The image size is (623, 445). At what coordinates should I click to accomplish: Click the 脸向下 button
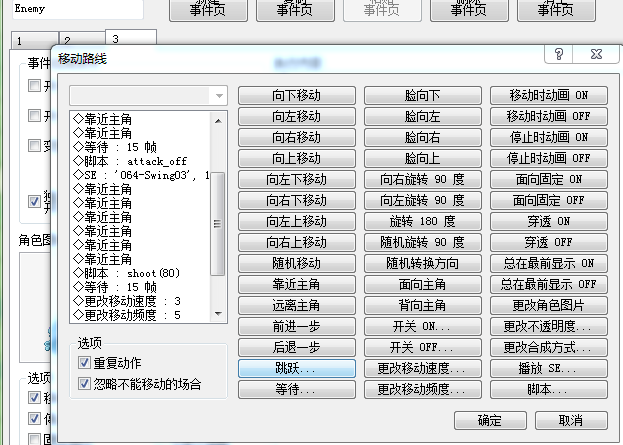click(423, 95)
